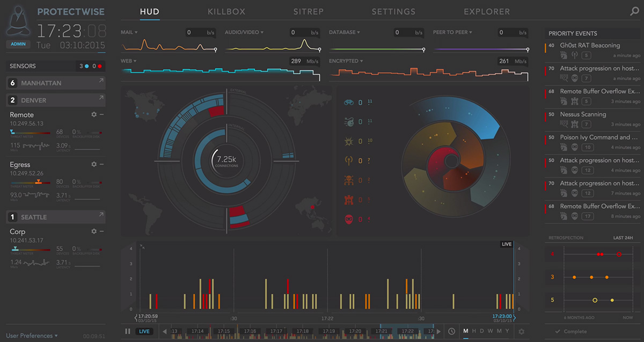Select the D (day) timeline scale
Image resolution: width=644 pixels, height=342 pixels.
point(482,331)
